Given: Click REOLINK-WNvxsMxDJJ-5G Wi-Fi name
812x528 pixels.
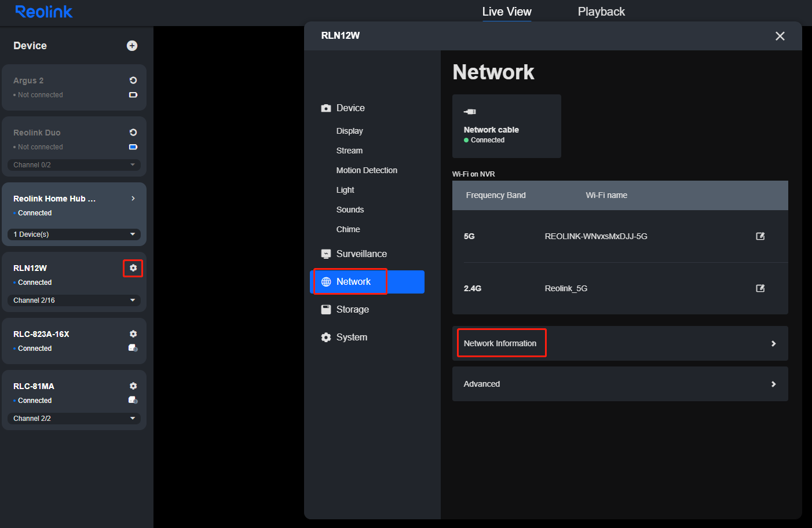Looking at the screenshot, I should coord(596,236).
